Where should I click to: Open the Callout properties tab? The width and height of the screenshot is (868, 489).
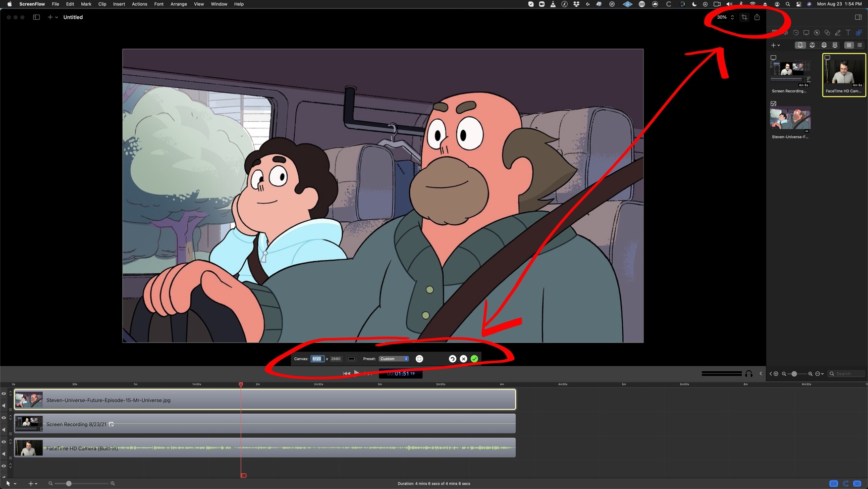click(x=817, y=33)
